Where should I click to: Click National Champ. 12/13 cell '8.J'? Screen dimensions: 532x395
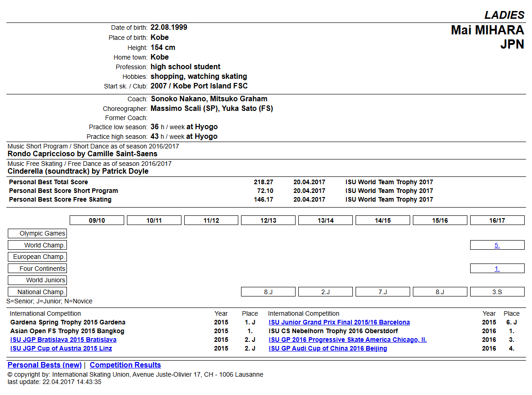point(269,292)
